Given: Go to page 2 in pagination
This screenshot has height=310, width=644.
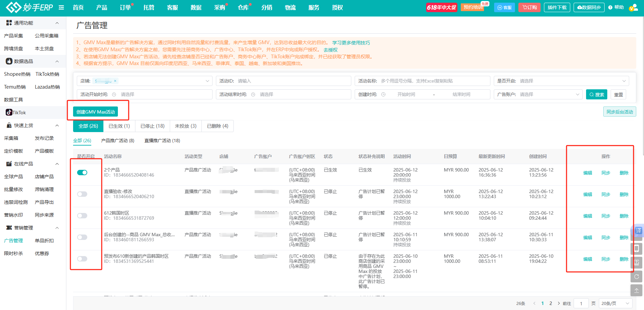Looking at the screenshot, I should click(x=551, y=303).
